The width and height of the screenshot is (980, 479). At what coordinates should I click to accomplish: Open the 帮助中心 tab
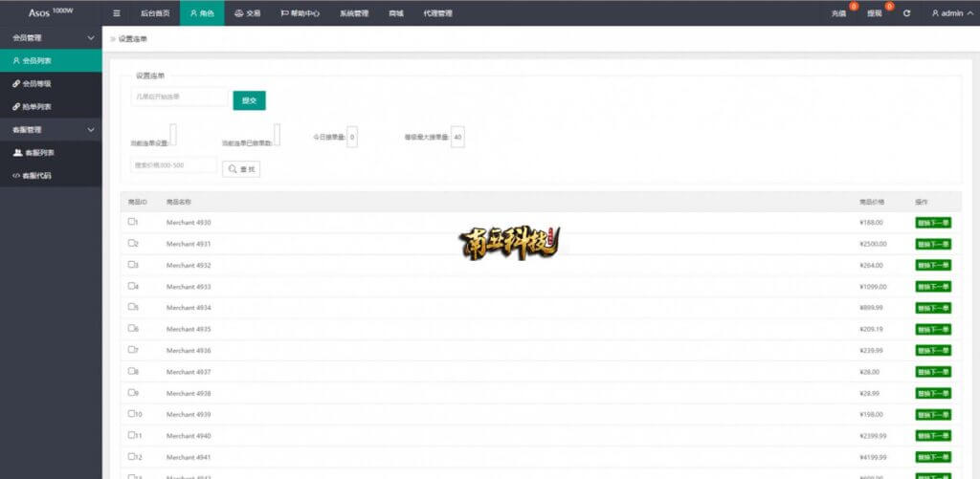(x=300, y=13)
